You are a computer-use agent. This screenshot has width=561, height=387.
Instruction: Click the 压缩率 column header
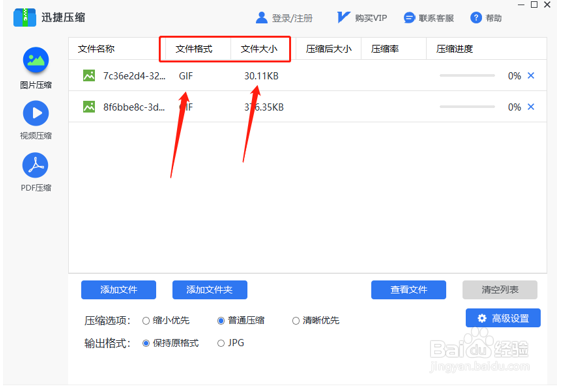(x=385, y=49)
